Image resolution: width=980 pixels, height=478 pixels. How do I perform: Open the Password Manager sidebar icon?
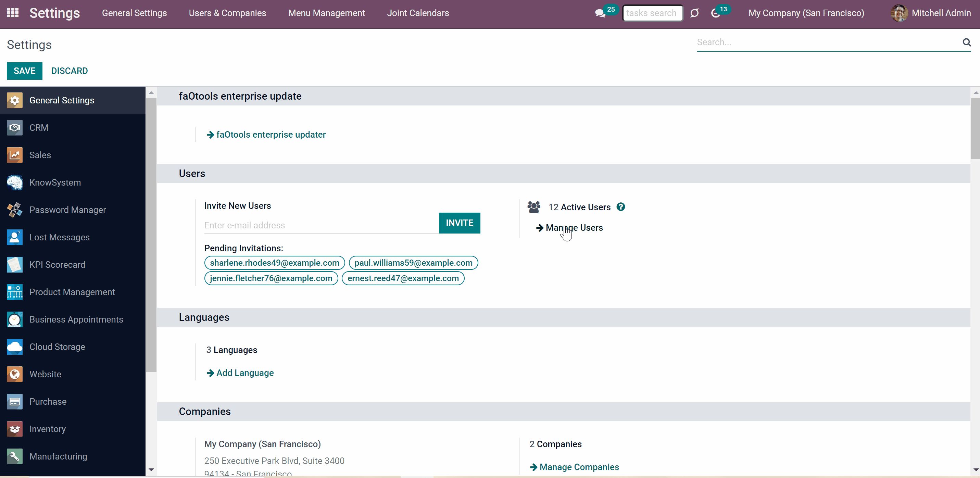[14, 210]
